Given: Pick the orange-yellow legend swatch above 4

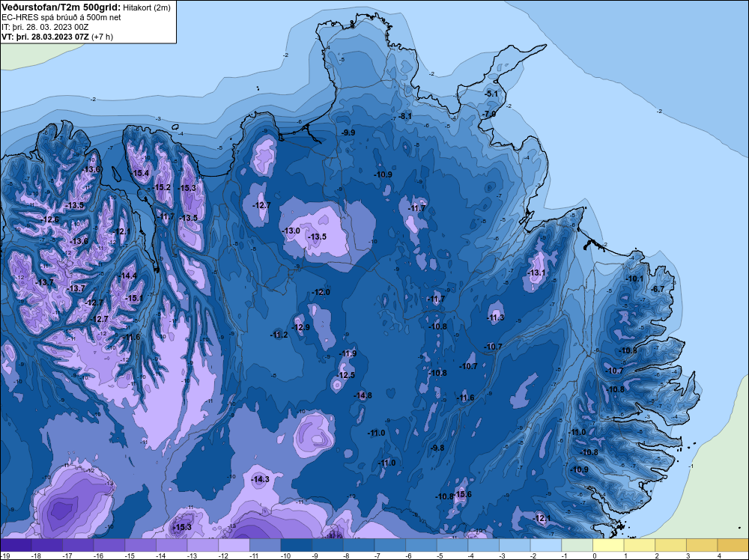Looking at the screenshot, I should (733, 545).
